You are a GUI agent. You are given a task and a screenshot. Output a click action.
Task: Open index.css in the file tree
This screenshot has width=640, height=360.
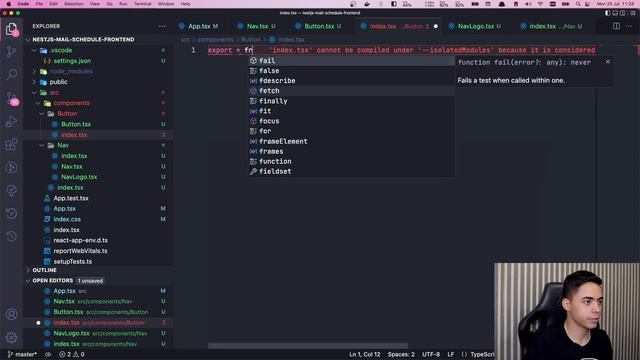pos(67,219)
